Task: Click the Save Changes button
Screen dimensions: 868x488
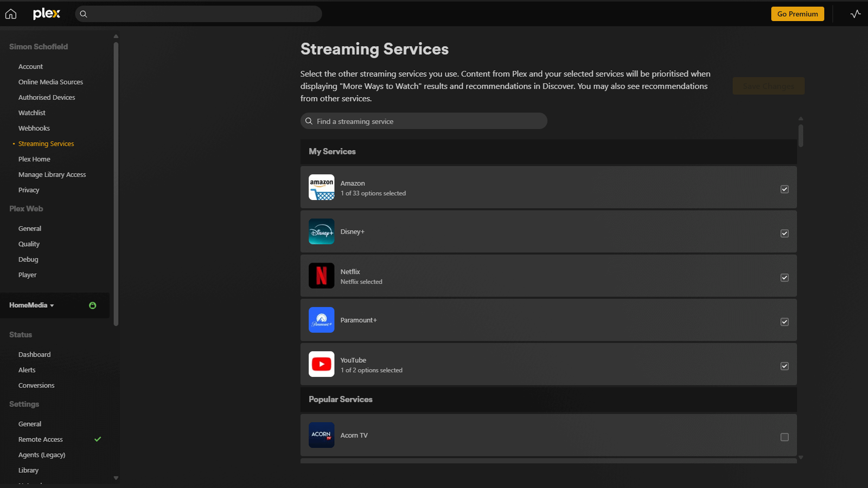Action: [768, 86]
